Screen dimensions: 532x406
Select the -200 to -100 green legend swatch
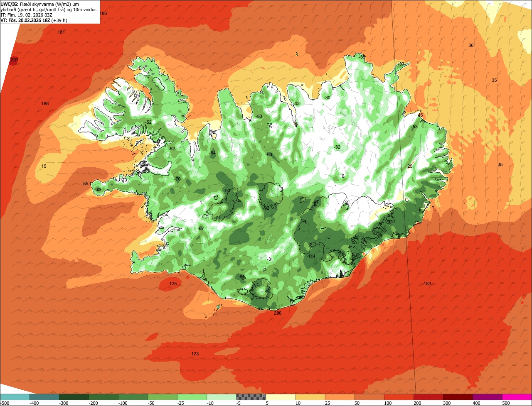pos(103,397)
